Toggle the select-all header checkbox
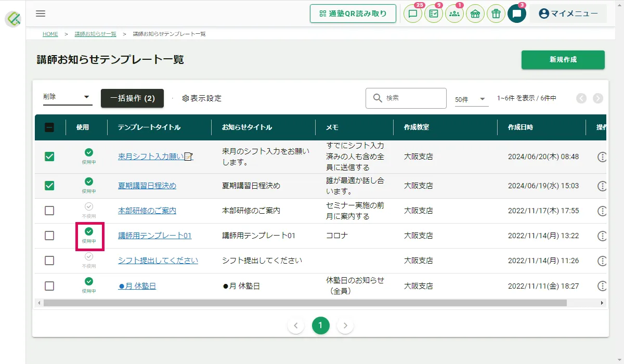The image size is (624, 364). pyautogui.click(x=49, y=127)
